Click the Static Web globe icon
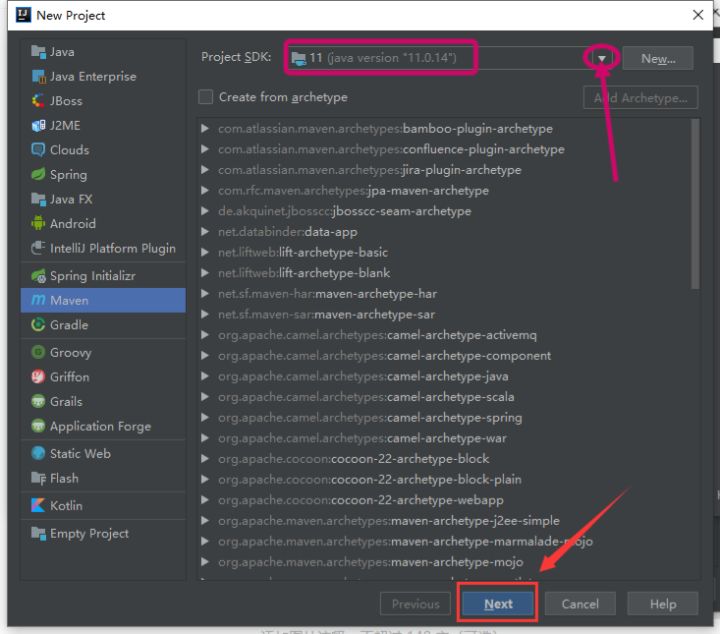The width and height of the screenshot is (720, 634). coord(38,454)
